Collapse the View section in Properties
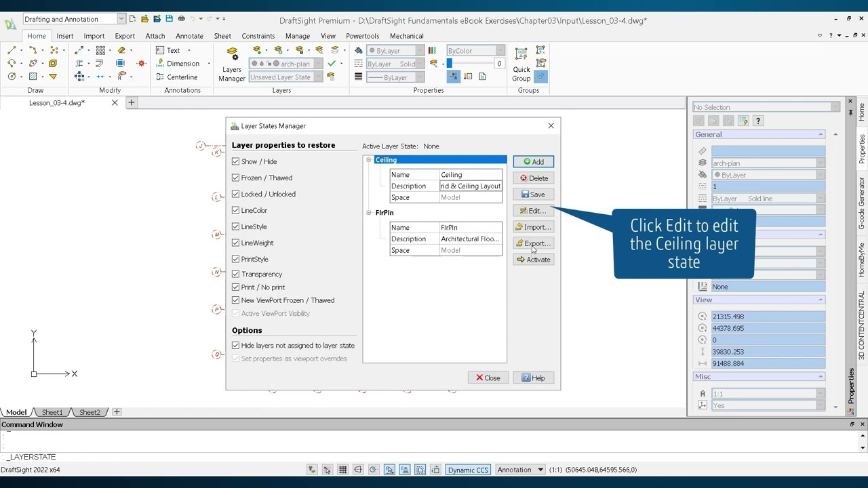 pyautogui.click(x=821, y=300)
